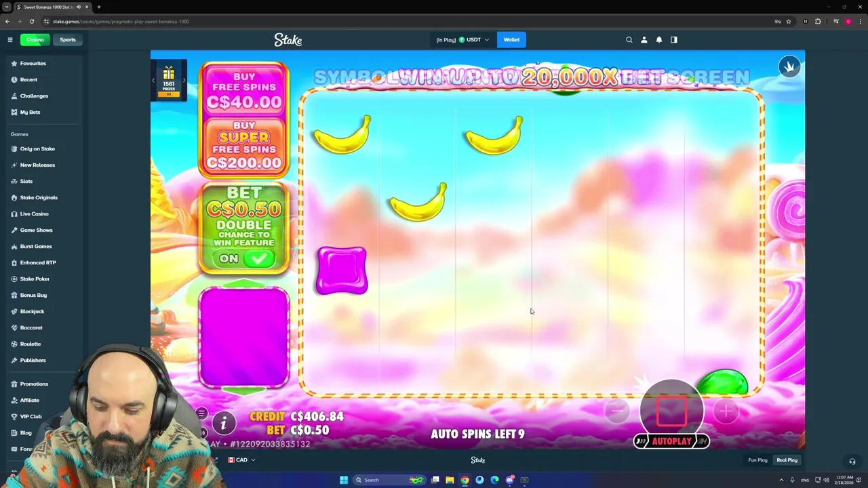
Task: Open the CAD display currency dropdown
Action: pyautogui.click(x=241, y=460)
